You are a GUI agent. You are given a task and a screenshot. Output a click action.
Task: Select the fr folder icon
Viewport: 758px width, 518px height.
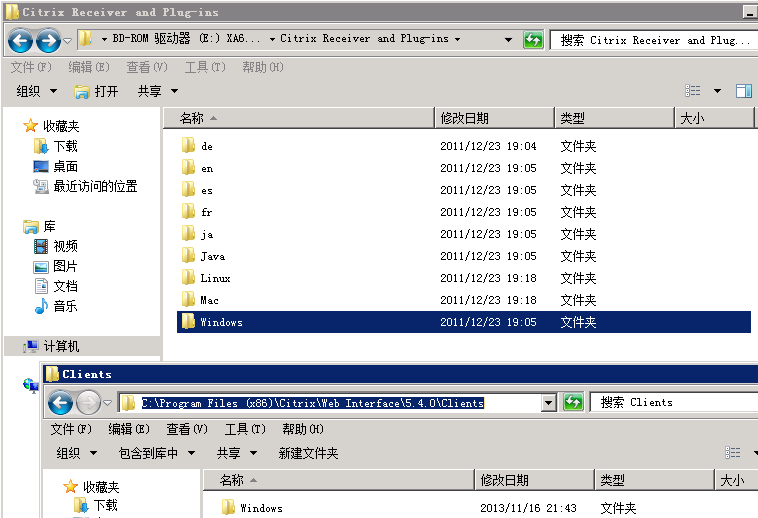click(189, 211)
